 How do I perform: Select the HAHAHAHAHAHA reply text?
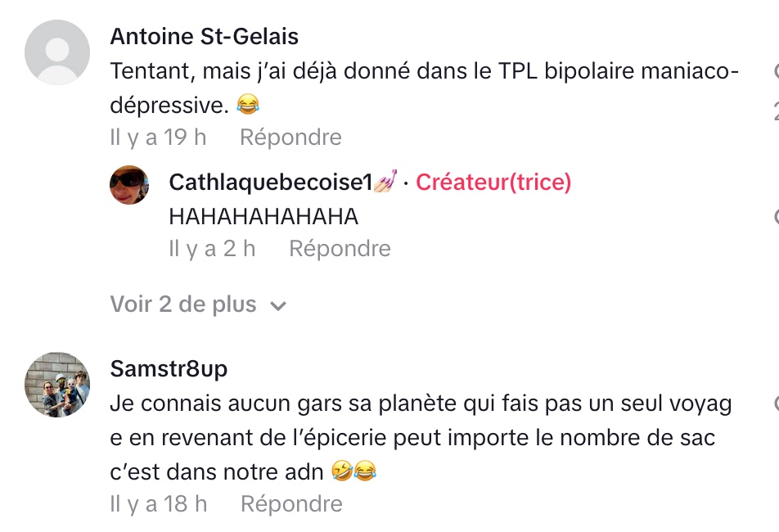263,216
